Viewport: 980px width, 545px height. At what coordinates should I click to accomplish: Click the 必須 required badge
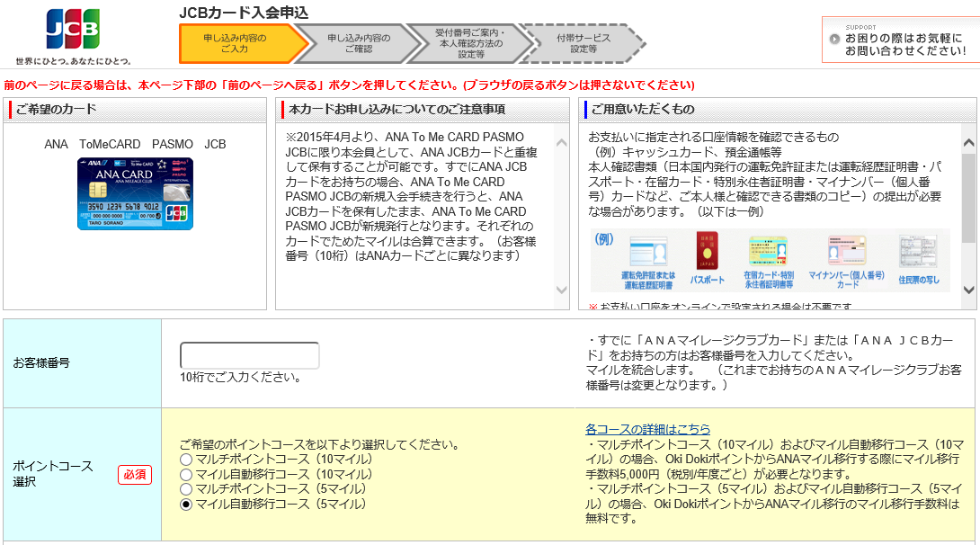click(135, 475)
